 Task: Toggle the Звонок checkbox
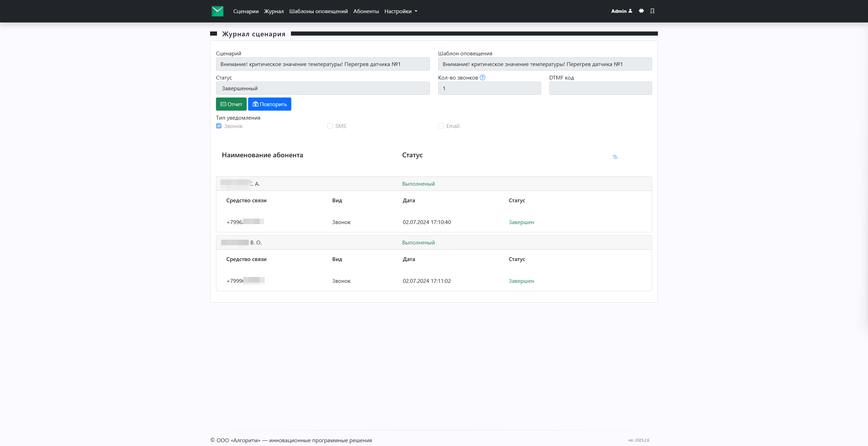(x=219, y=126)
